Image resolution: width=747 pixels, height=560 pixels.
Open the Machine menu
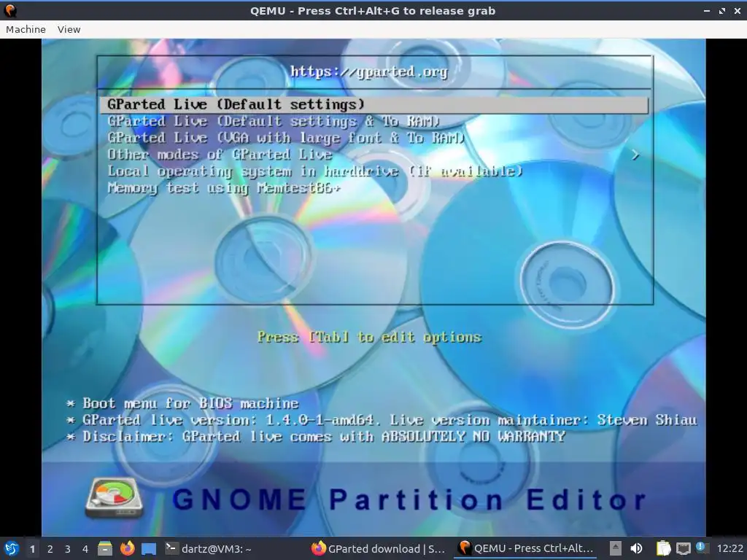point(26,29)
